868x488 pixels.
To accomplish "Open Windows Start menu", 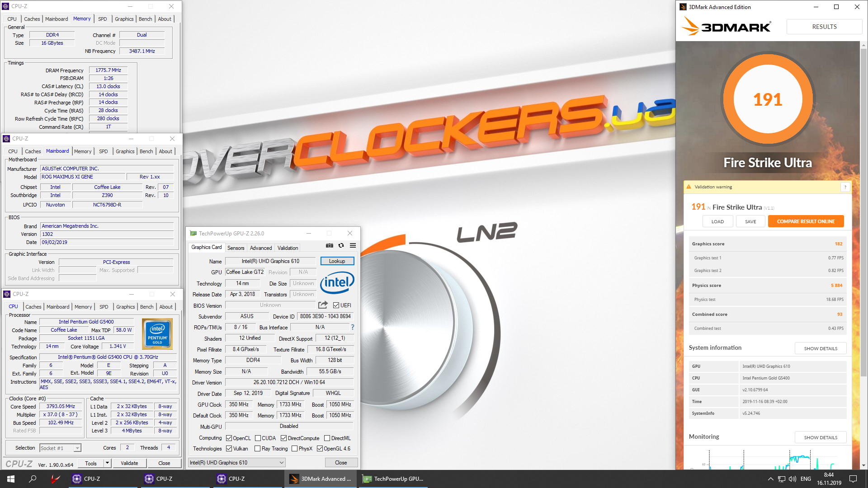I will pyautogui.click(x=11, y=479).
